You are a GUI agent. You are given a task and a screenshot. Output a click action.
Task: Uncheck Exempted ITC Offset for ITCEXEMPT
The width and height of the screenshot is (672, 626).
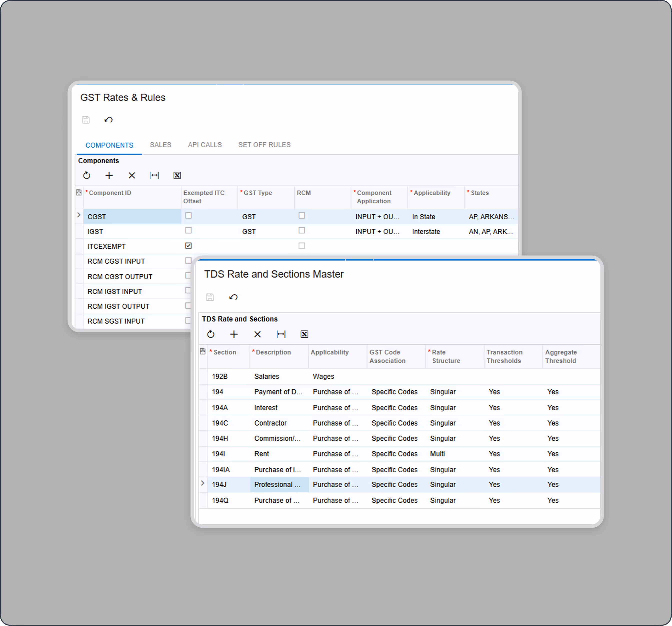(x=188, y=246)
